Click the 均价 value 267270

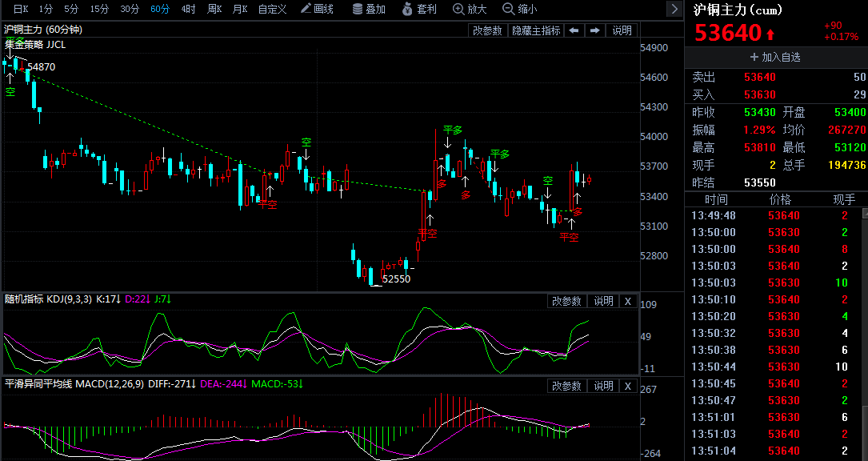pos(846,130)
